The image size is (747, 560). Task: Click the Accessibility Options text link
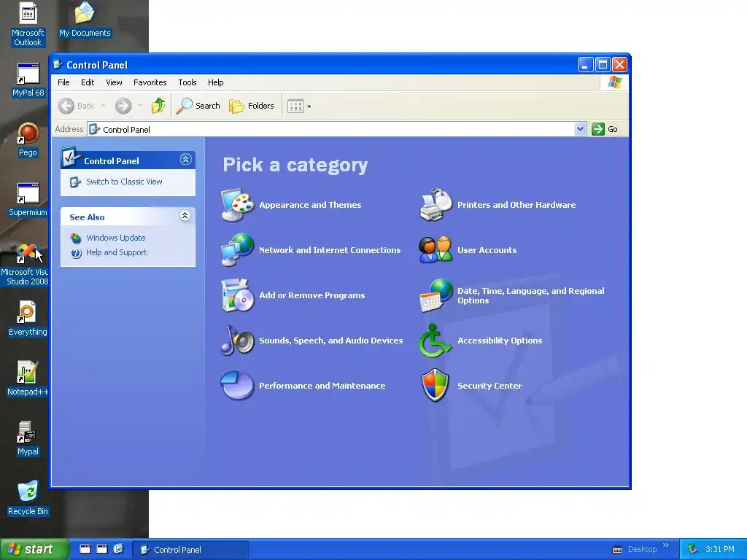[500, 341]
